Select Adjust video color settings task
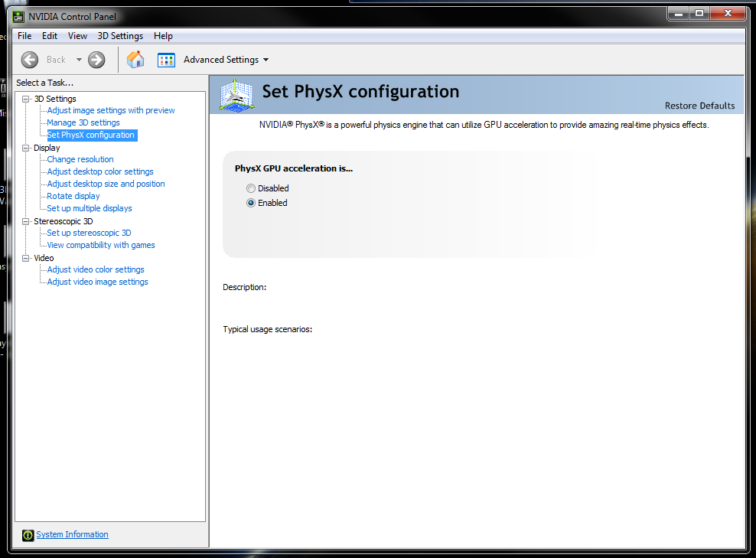 pos(96,269)
